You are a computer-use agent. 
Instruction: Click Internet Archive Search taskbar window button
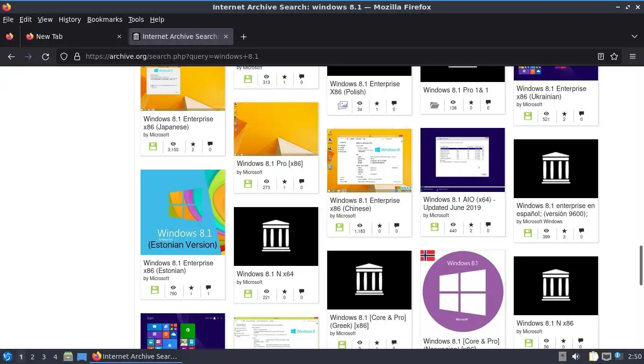point(135,356)
